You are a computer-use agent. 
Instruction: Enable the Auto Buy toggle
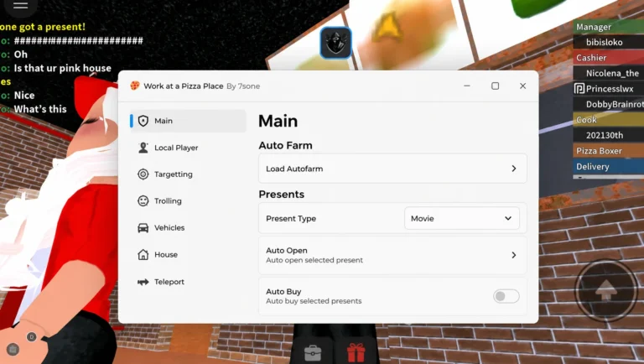506,296
